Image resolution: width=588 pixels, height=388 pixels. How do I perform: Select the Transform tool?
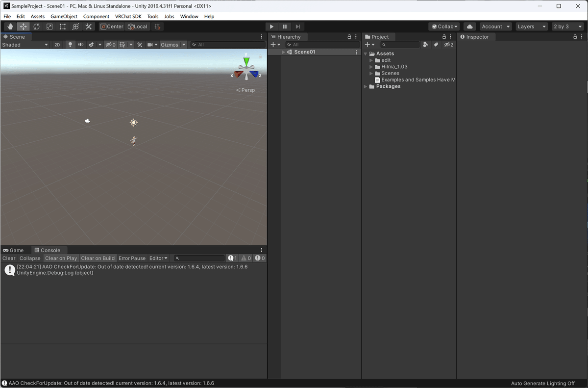tap(75, 26)
